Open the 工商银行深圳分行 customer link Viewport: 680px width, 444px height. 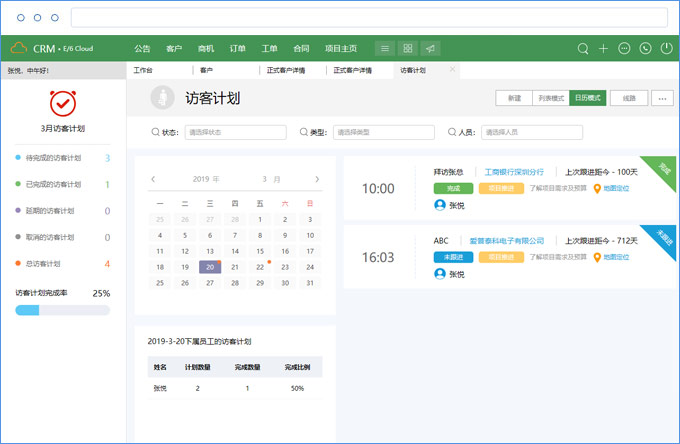(514, 172)
